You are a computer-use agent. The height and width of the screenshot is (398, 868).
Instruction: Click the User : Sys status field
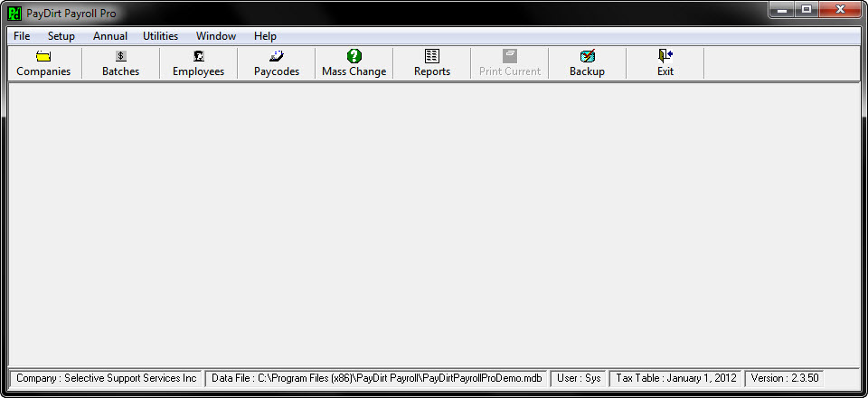pos(579,378)
